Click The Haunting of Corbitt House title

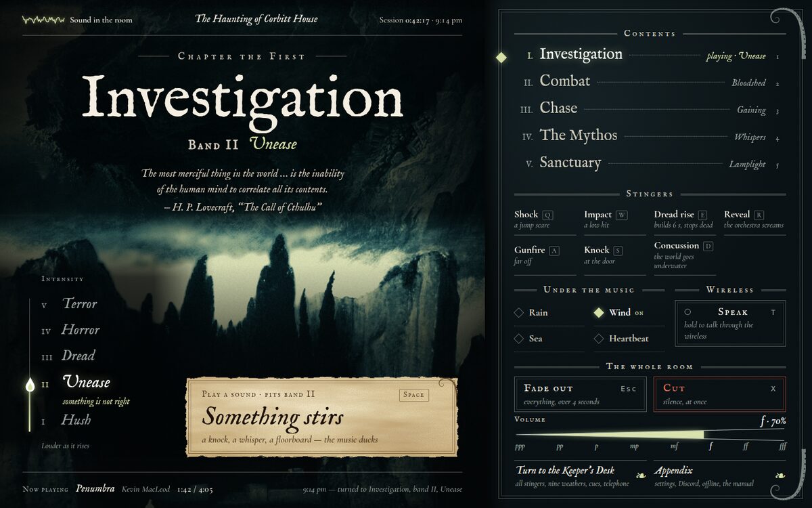(256, 19)
